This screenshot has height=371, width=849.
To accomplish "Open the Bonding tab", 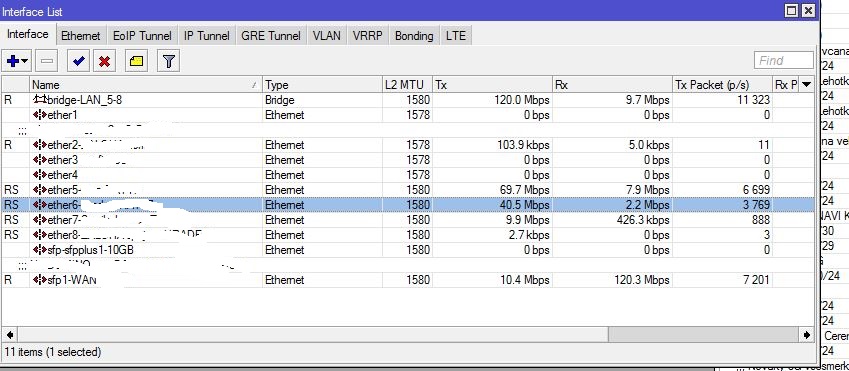I will (x=414, y=36).
